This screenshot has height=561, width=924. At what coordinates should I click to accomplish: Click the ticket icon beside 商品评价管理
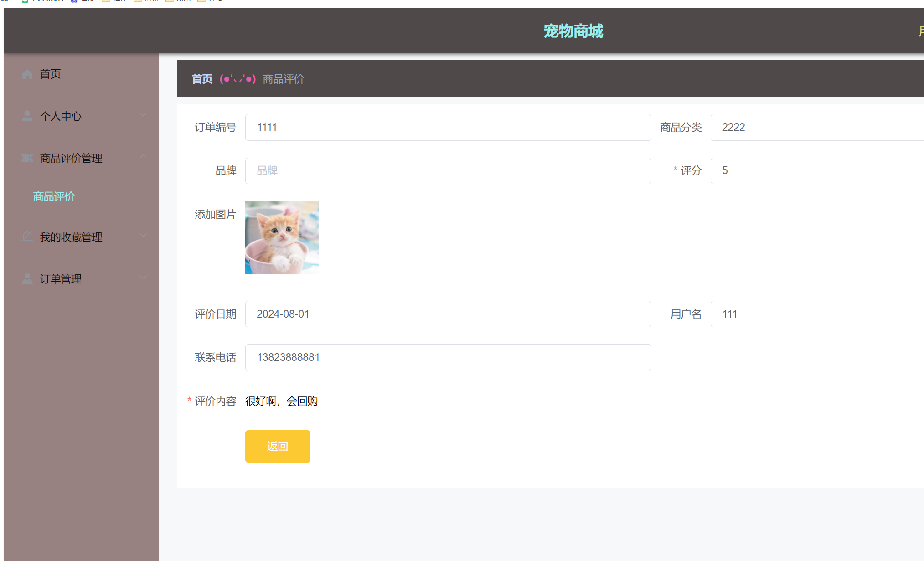click(x=27, y=158)
